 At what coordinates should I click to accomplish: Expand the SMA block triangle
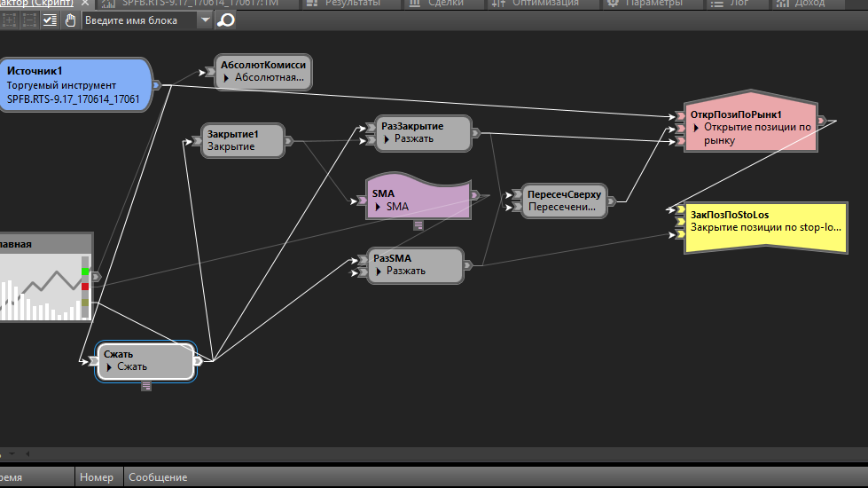378,207
